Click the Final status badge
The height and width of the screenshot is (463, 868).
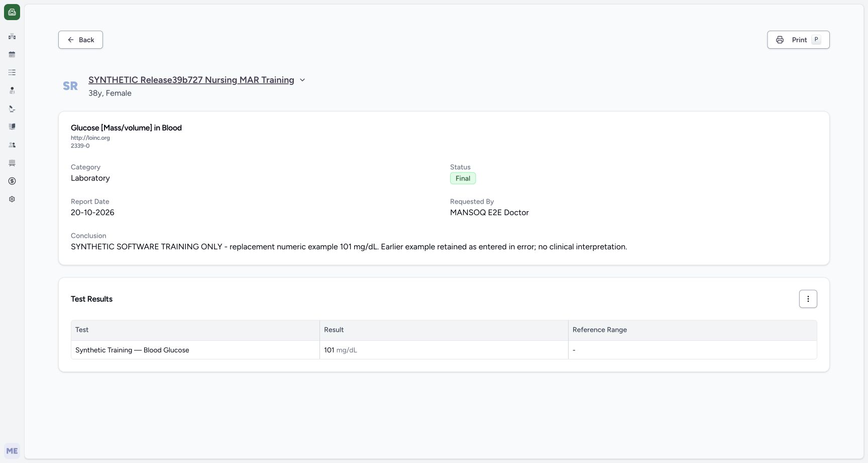(x=463, y=178)
